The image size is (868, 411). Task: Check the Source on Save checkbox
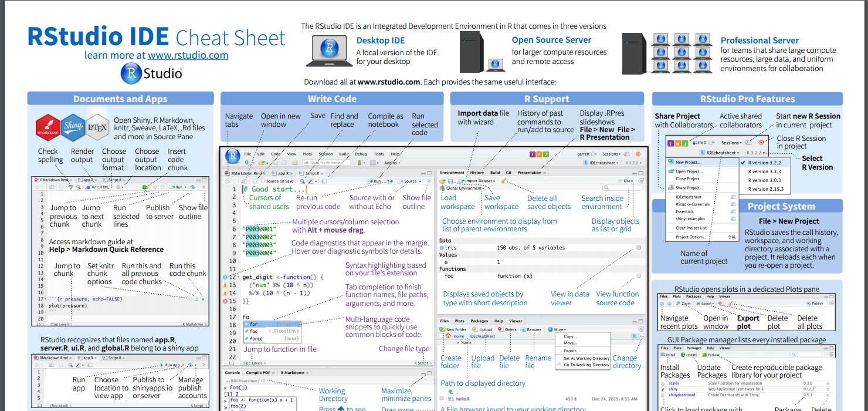[263, 181]
